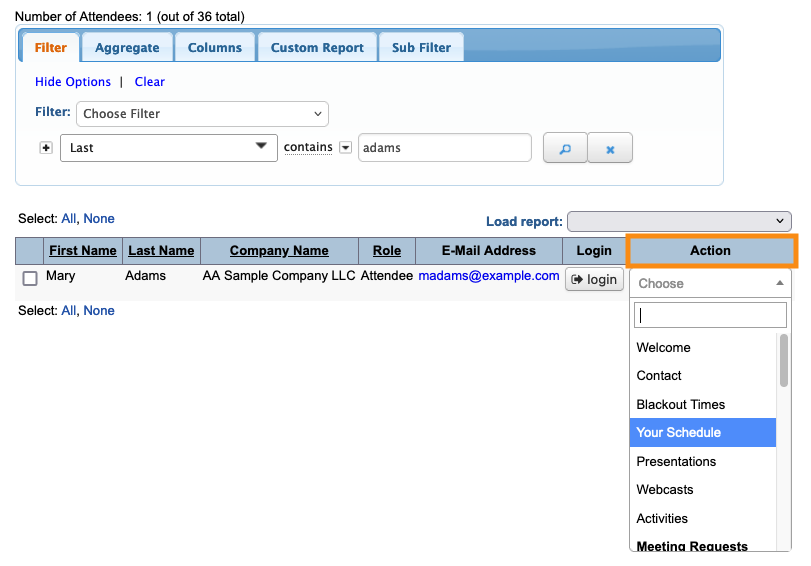The width and height of the screenshot is (811, 566).
Task: Tick the checkbox beside Mary Adams
Action: pos(30,278)
